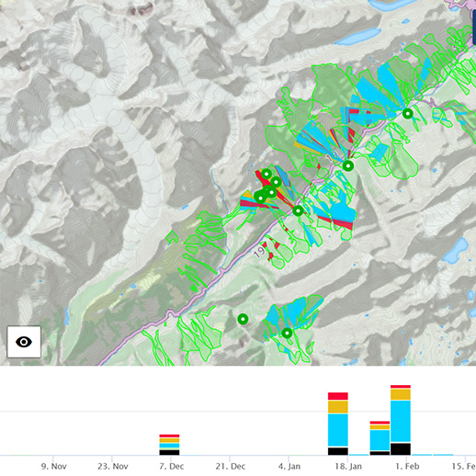
Task: Click the 23. Nov axis label
Action: (113, 466)
